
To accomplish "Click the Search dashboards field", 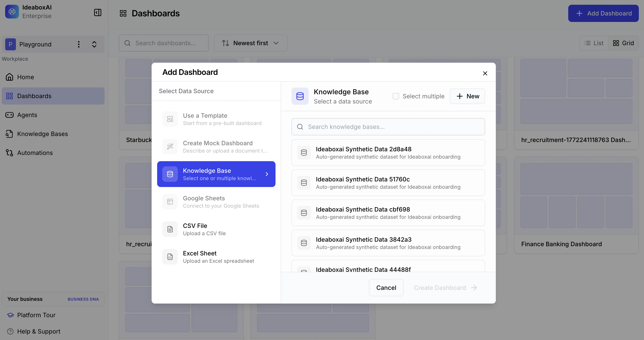I will (x=164, y=43).
